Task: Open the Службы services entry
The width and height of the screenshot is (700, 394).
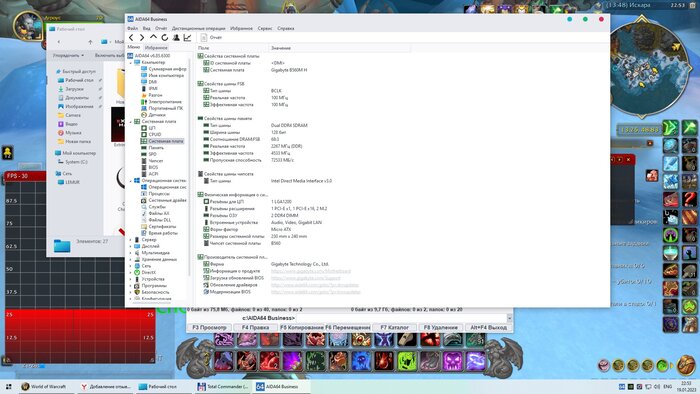Action: (x=154, y=207)
